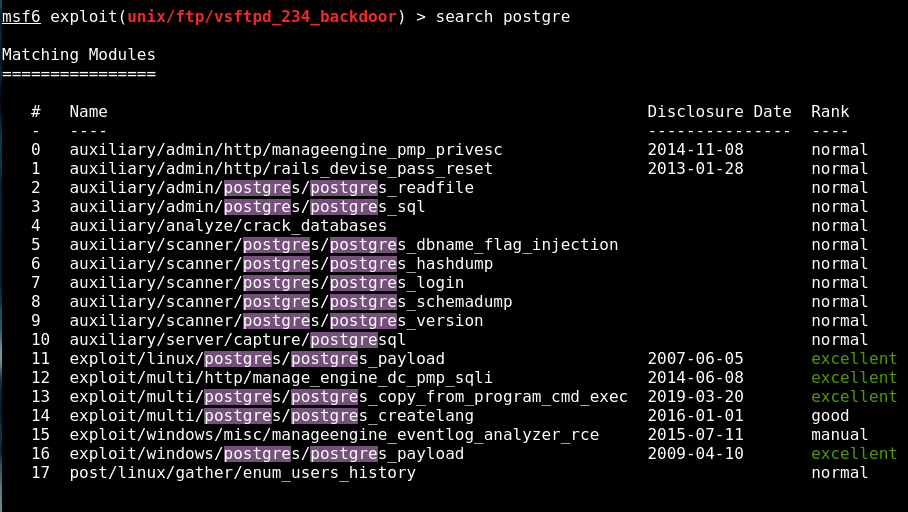Click the post/linux/gather/enum_users_history module
Screen dimensions: 908x512
click(x=242, y=473)
